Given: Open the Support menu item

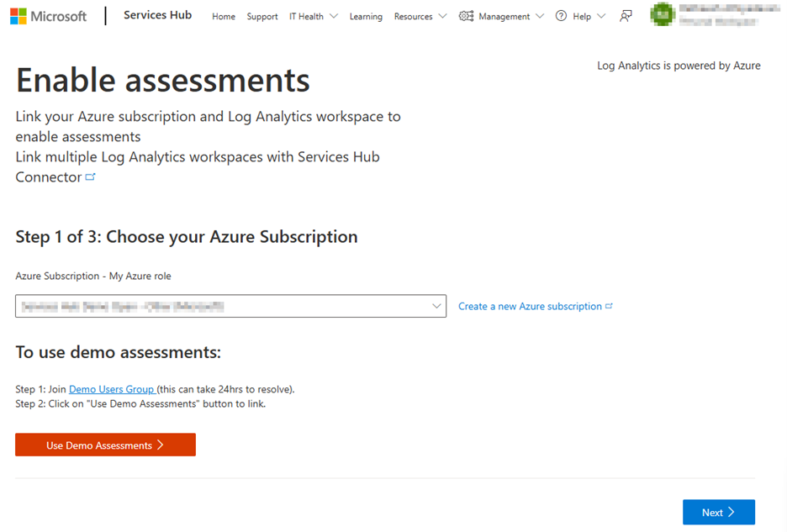Looking at the screenshot, I should point(262,17).
